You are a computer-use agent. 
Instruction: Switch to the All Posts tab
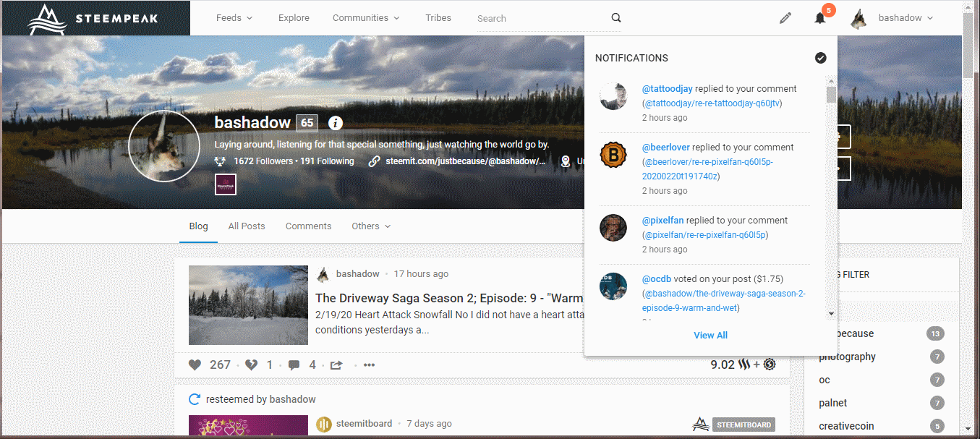click(247, 226)
